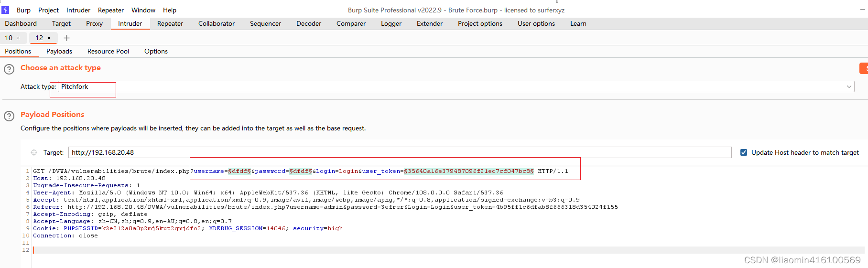Switch to the Comparer tab
This screenshot has width=868, height=268.
tap(351, 23)
